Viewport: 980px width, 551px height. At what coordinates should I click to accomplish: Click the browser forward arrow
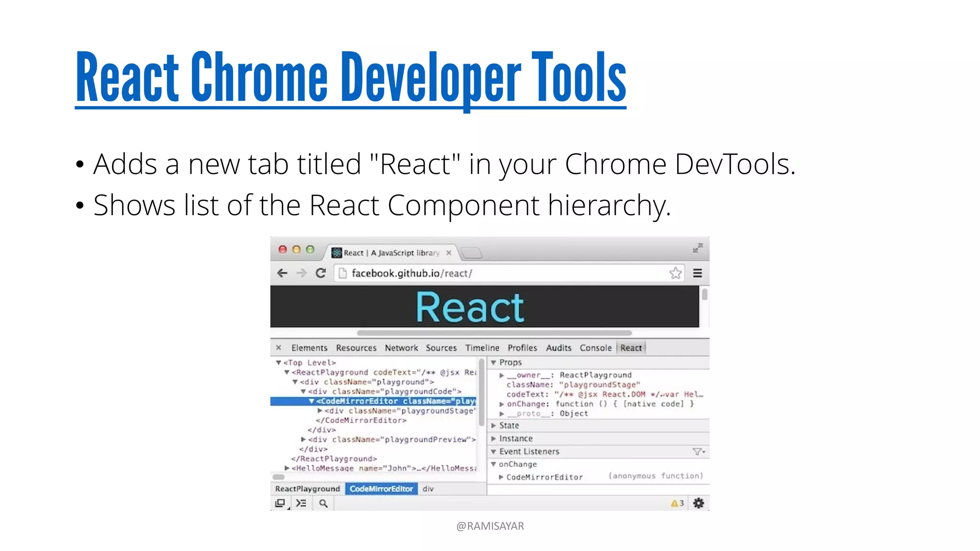pyautogui.click(x=301, y=273)
